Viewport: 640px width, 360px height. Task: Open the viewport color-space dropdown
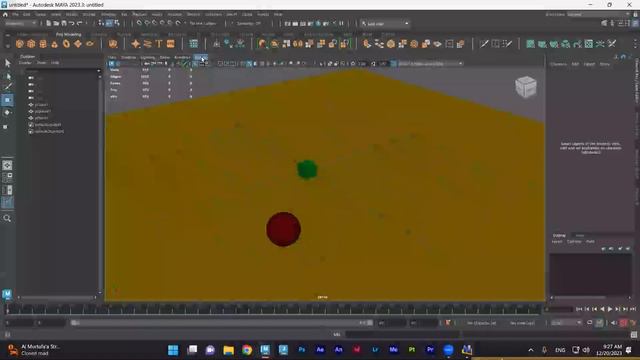click(430, 64)
